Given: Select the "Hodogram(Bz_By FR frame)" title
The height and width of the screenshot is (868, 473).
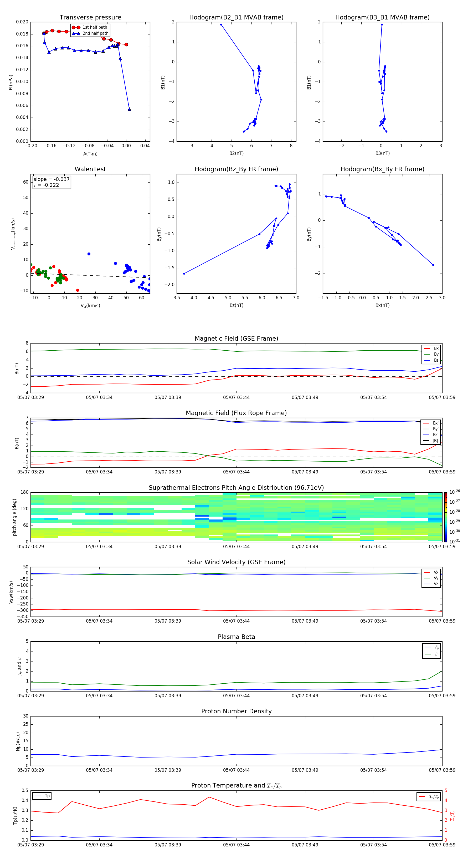Looking at the screenshot, I should point(236,169).
